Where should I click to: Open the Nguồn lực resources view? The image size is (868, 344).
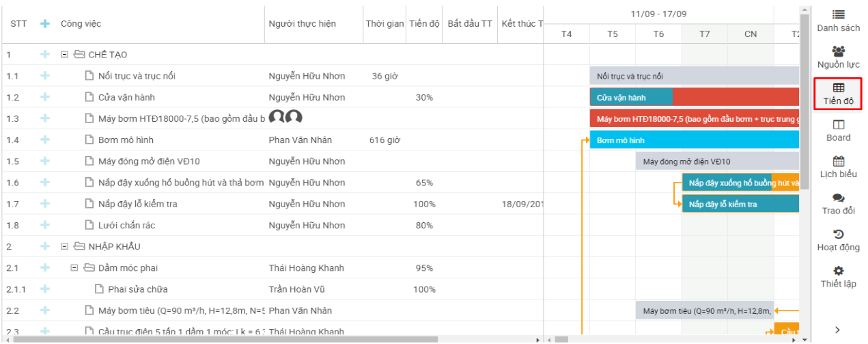(838, 57)
